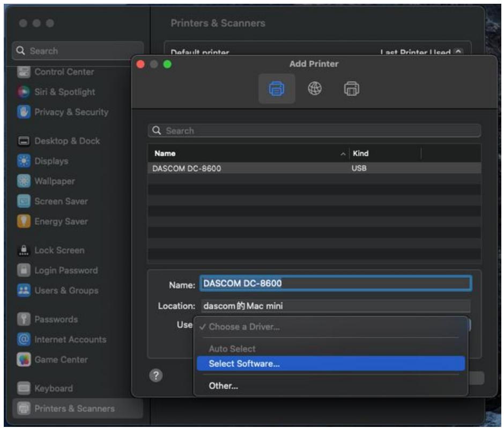The width and height of the screenshot is (504, 428).
Task: Sort the printer list by Name column
Action: [x=248, y=153]
